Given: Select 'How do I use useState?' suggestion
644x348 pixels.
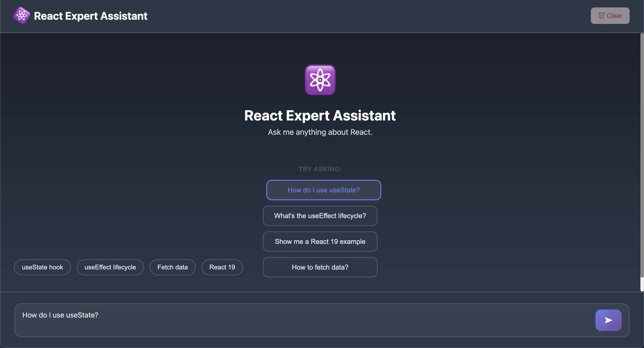Looking at the screenshot, I should [324, 190].
